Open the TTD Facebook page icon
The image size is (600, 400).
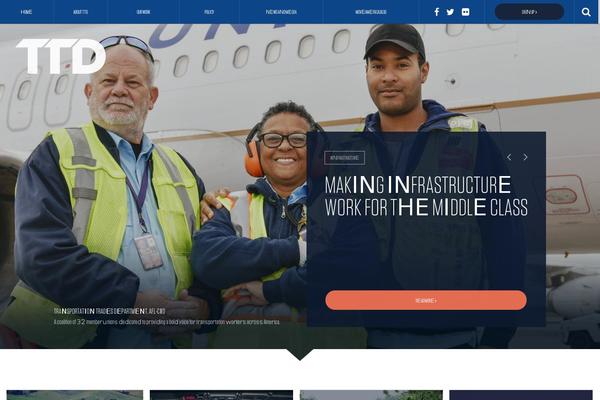pos(437,12)
